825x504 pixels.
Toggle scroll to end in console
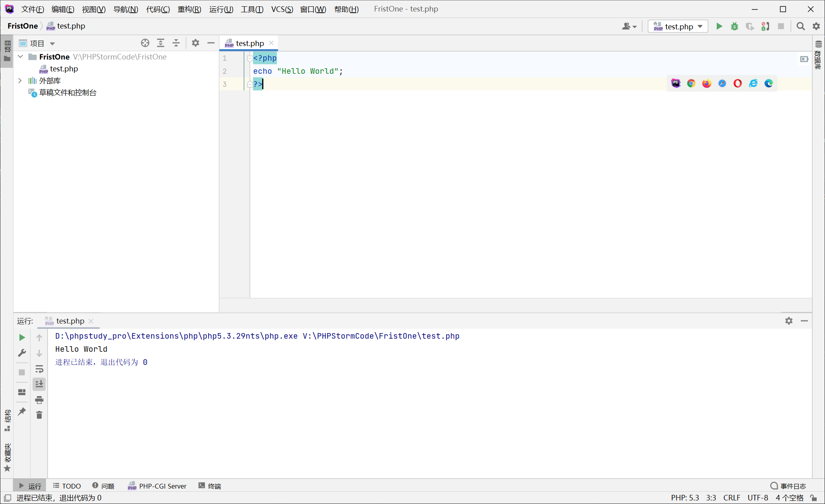click(39, 384)
